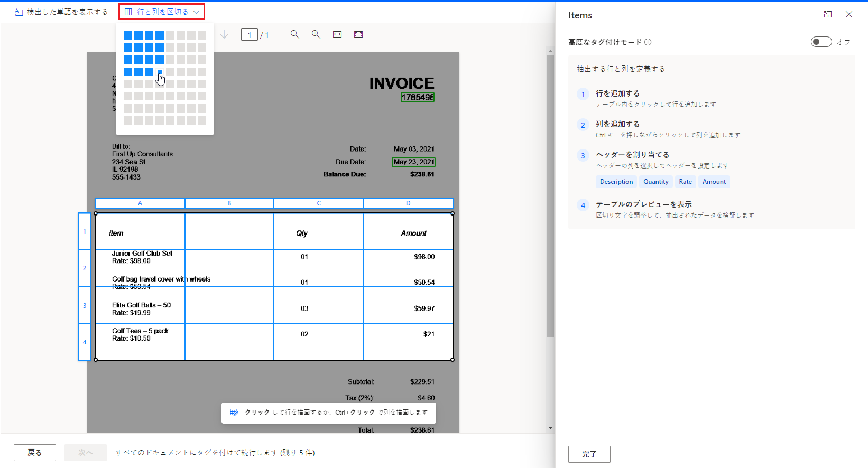This screenshot has width=868, height=468.
Task: Fit document to full page
Action: 358,34
